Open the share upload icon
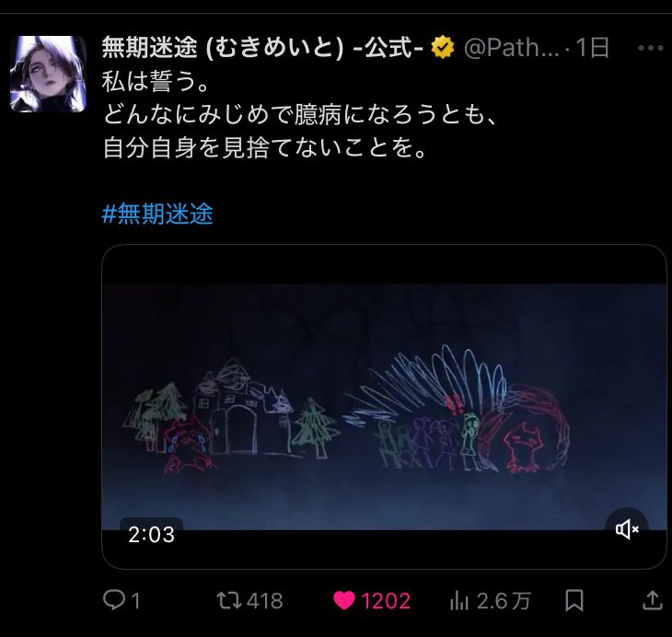The width and height of the screenshot is (672, 637). point(653,600)
